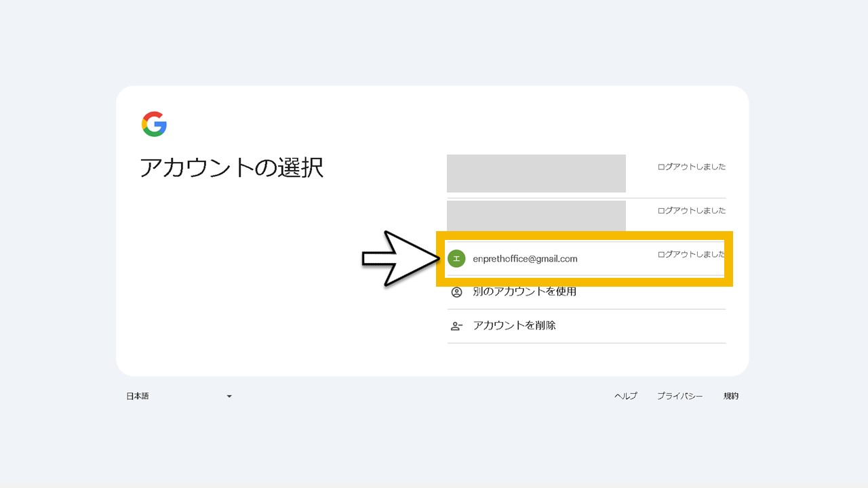Open the 日本語 language selector

coord(138,396)
